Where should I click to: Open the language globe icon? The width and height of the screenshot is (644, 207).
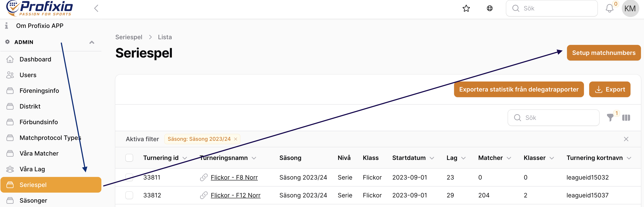[x=490, y=8]
